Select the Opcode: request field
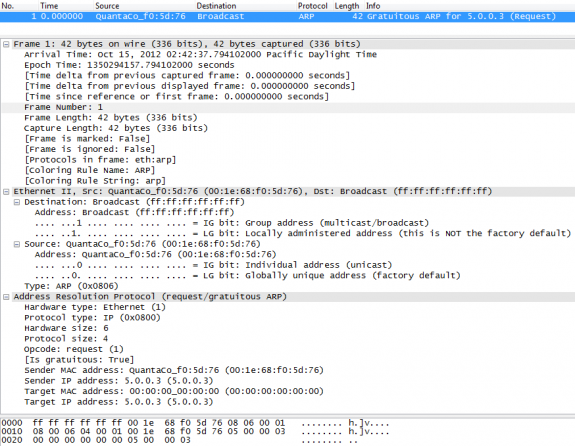Image resolution: width=575 pixels, height=446 pixels. point(74,349)
